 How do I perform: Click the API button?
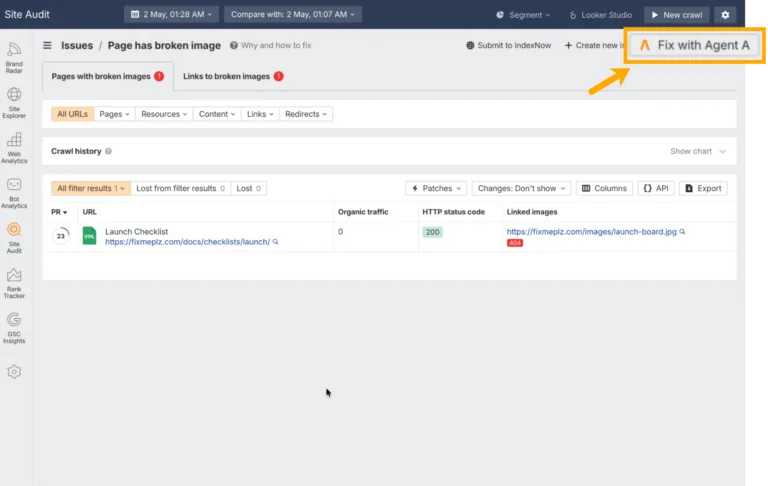656,188
